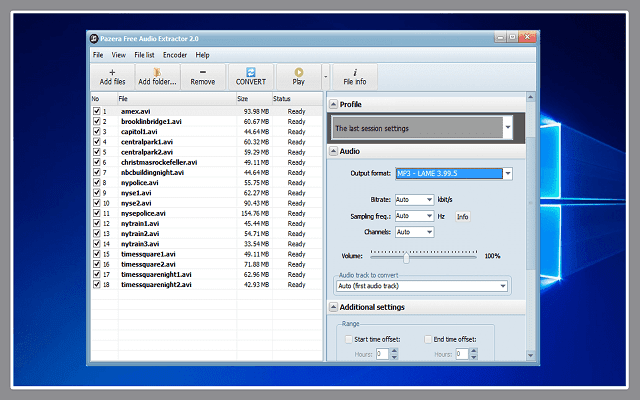The image size is (640, 400).
Task: Select the nypolice.avi file row
Action: pos(140,183)
